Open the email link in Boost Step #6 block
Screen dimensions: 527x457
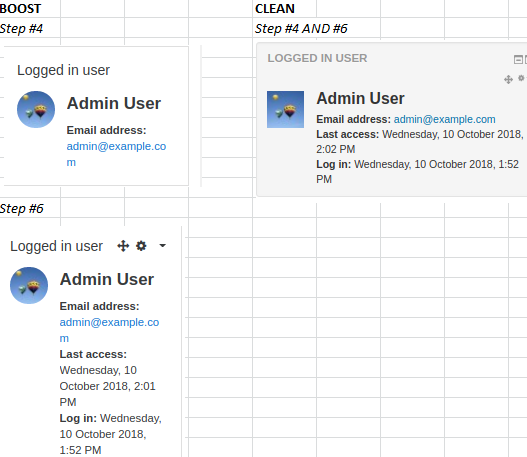(x=109, y=330)
